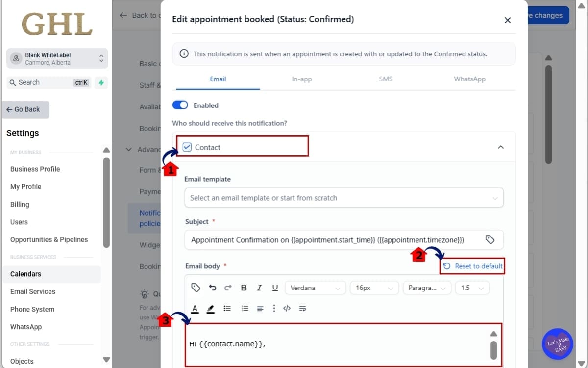Click into the email body text area

click(x=338, y=344)
